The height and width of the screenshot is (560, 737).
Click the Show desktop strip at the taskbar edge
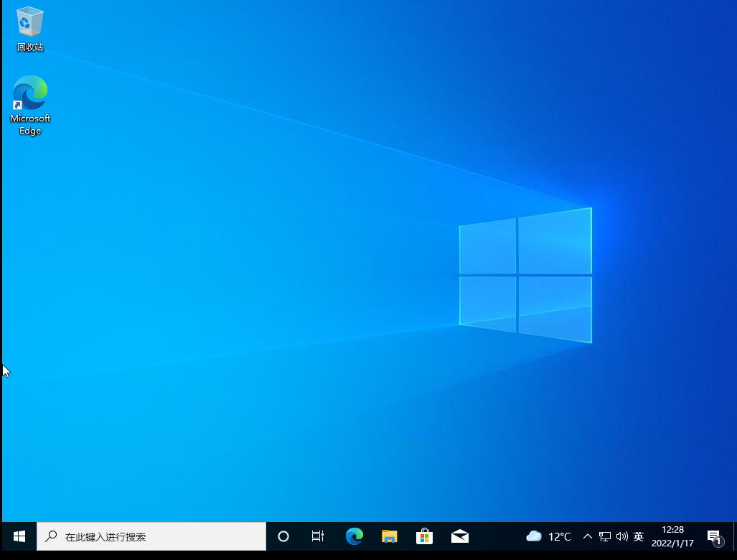pos(734,536)
